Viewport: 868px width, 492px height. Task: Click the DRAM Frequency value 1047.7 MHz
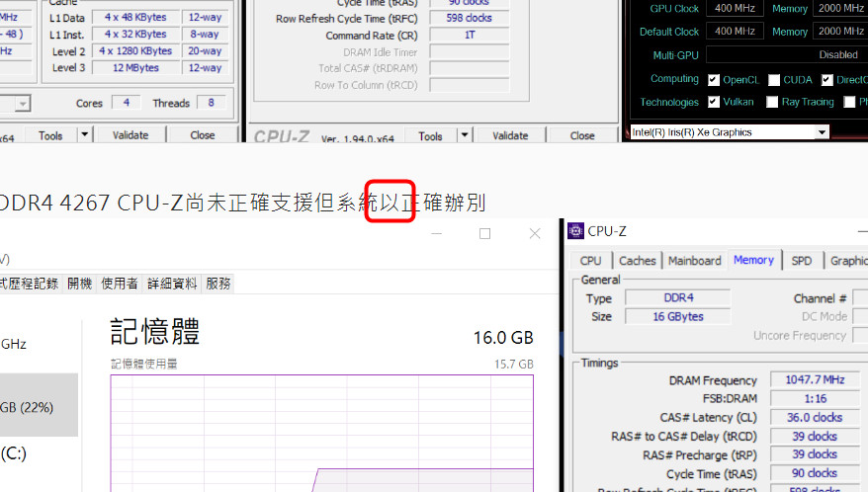(x=815, y=379)
